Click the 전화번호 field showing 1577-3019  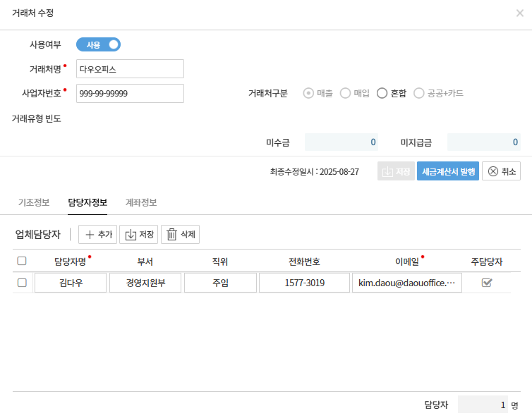pos(304,283)
